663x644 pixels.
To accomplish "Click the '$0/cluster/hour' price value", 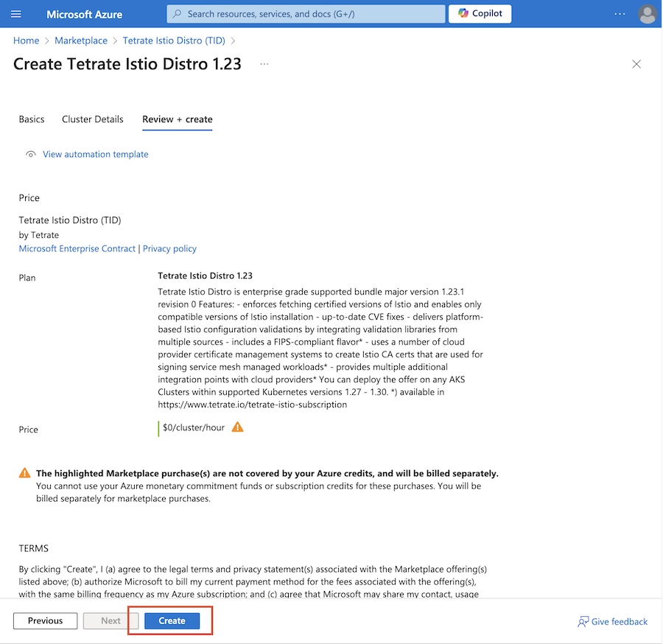I will pyautogui.click(x=194, y=427).
